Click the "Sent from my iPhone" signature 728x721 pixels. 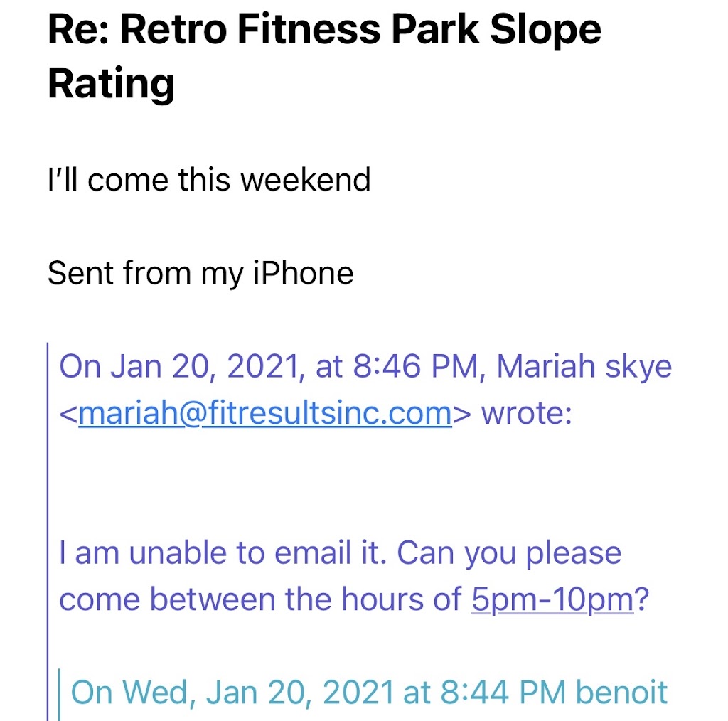click(x=200, y=273)
